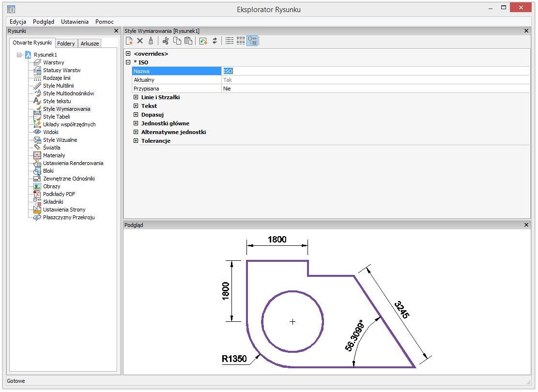Maximize the Eksplorator Rysunku window
Screen dimensions: 538x392
coord(504,8)
